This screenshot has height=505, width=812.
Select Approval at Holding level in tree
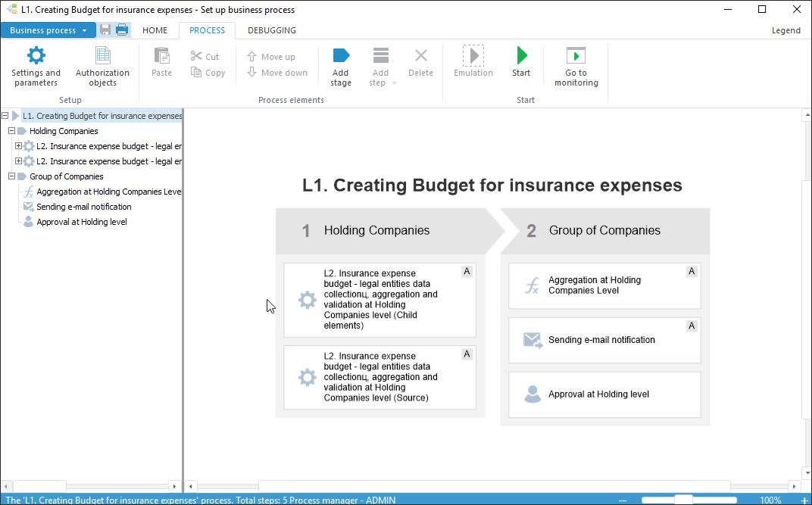[81, 222]
